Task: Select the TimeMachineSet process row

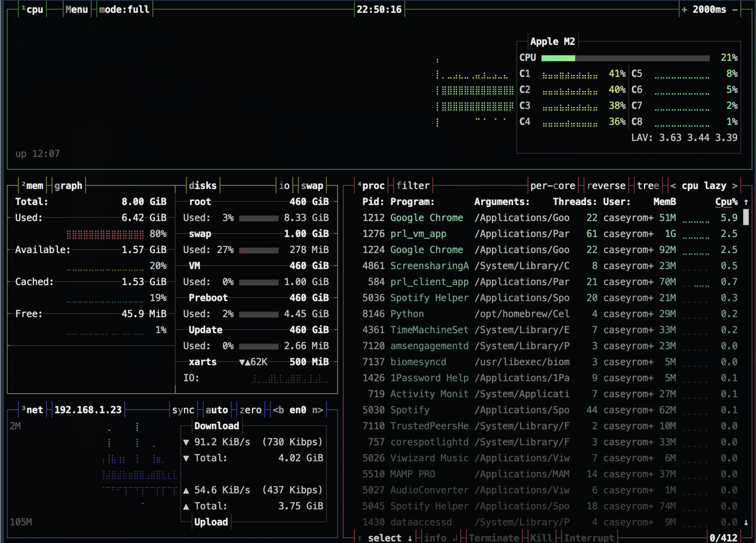Action: point(550,330)
